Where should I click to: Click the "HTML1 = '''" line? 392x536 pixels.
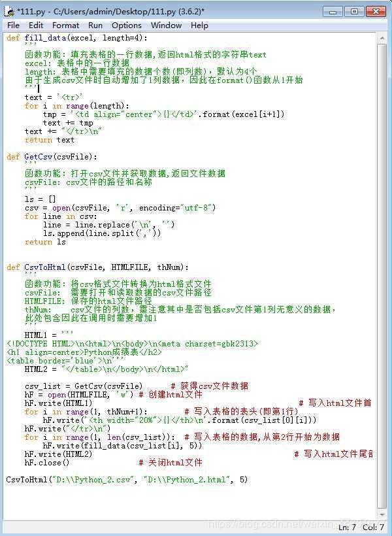click(x=49, y=335)
